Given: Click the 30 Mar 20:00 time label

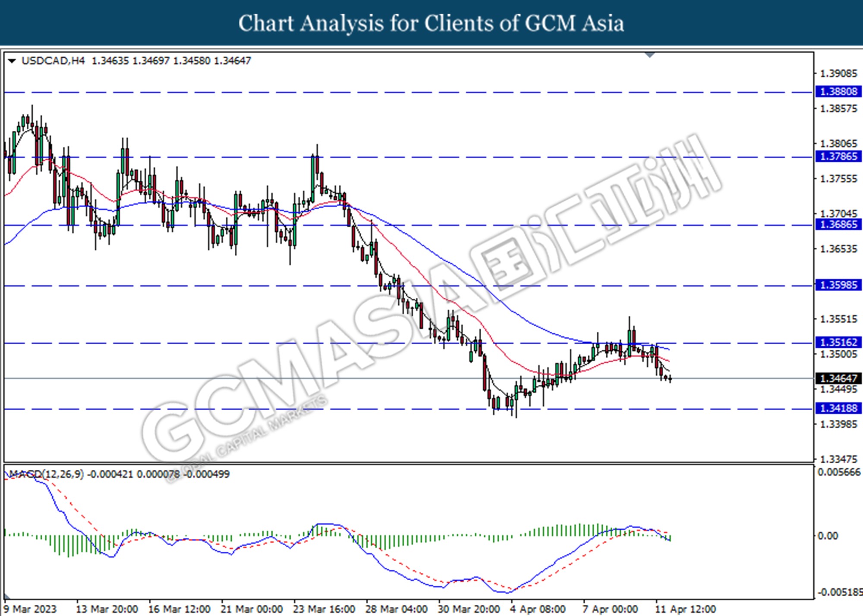Looking at the screenshot, I should tap(469, 609).
